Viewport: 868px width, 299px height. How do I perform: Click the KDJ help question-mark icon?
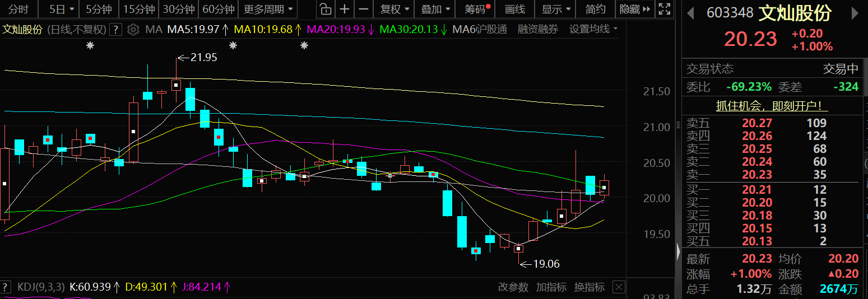(6, 287)
